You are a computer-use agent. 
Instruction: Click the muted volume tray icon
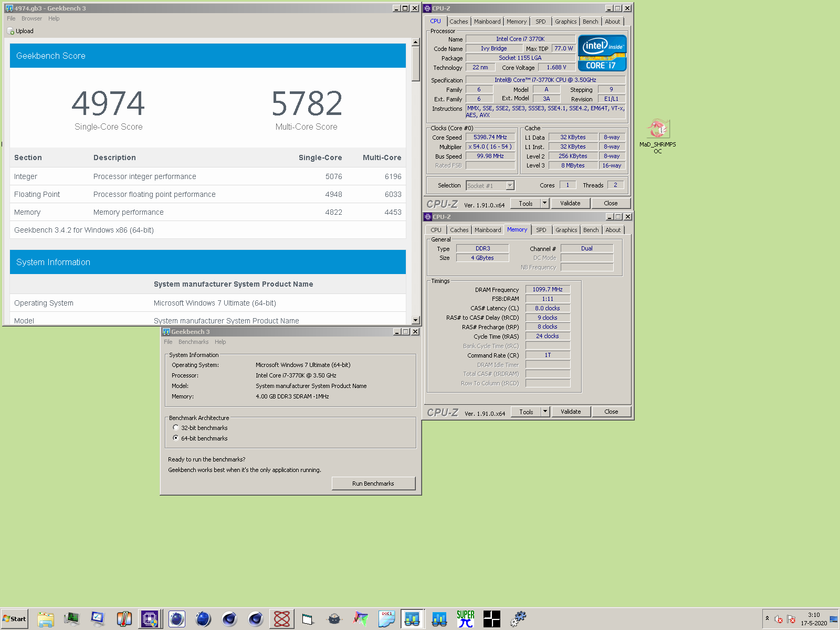[x=779, y=619]
